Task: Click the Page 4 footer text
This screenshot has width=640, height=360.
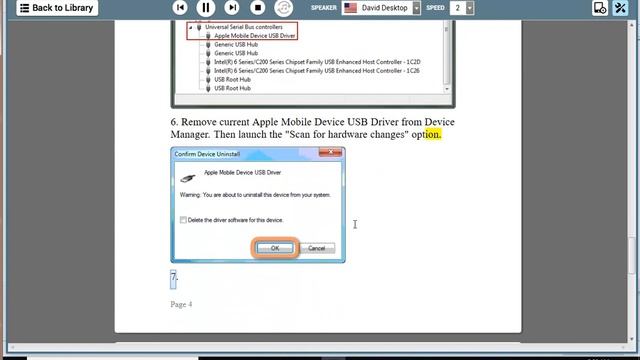Action: click(181, 304)
